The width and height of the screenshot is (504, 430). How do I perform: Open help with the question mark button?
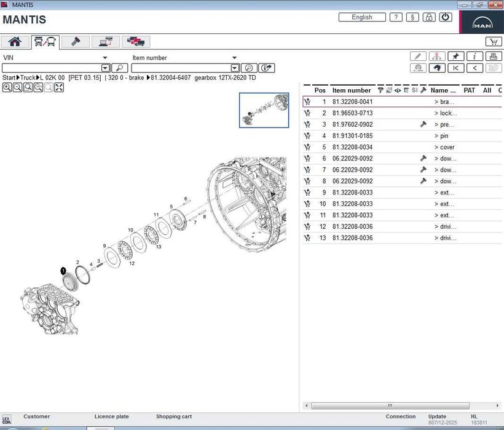point(396,17)
